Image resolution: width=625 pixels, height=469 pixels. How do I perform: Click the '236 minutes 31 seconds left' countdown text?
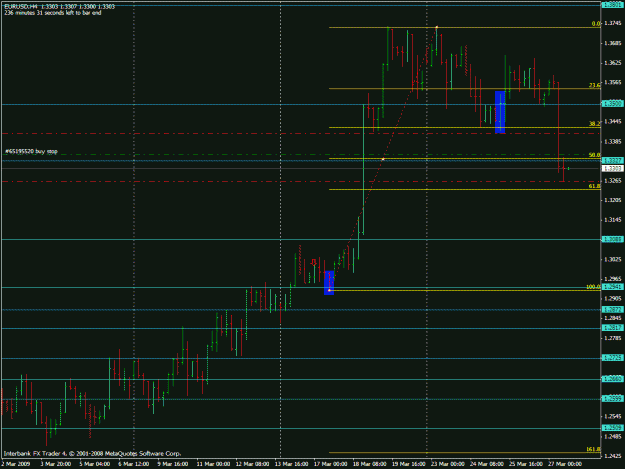coord(53,13)
